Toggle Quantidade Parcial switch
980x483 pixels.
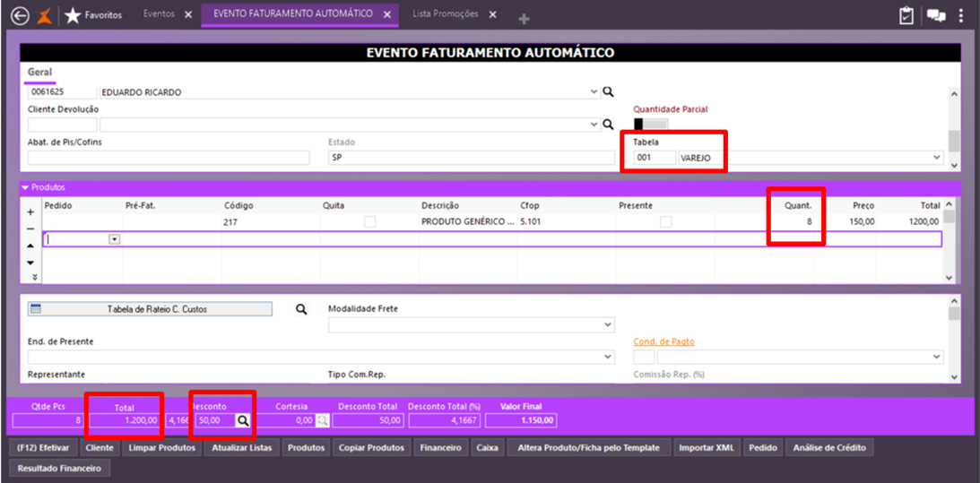651,124
